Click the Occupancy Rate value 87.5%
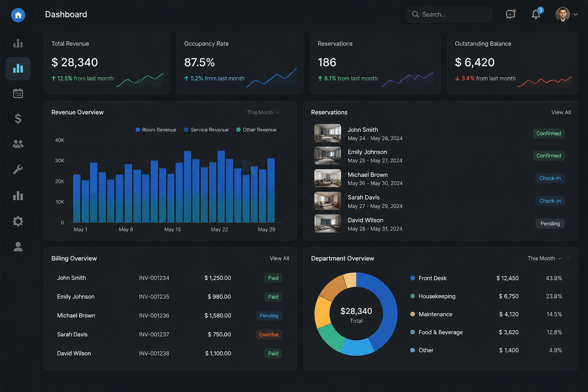Screen dimensions: 588x392 pyautogui.click(x=199, y=62)
